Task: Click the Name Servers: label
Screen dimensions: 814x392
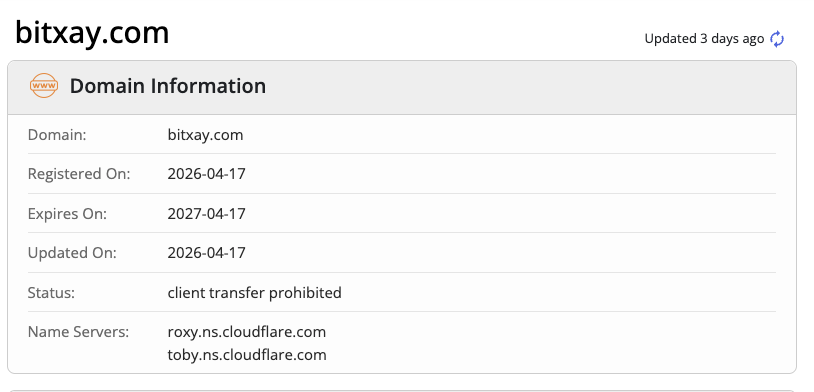Action: (x=78, y=332)
